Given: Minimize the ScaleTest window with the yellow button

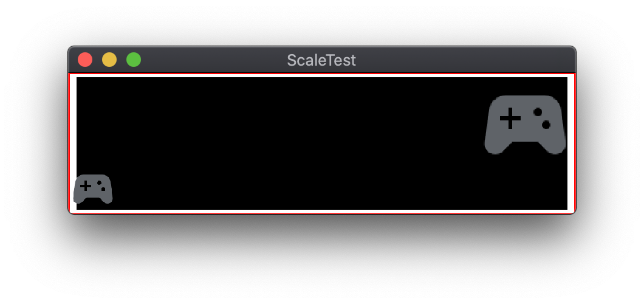Looking at the screenshot, I should click(109, 60).
